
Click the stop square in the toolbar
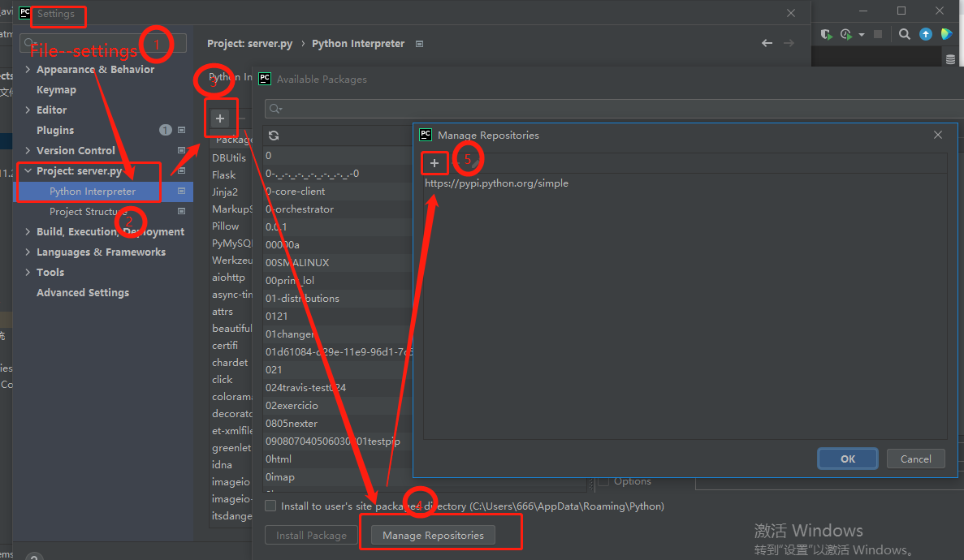tap(878, 34)
